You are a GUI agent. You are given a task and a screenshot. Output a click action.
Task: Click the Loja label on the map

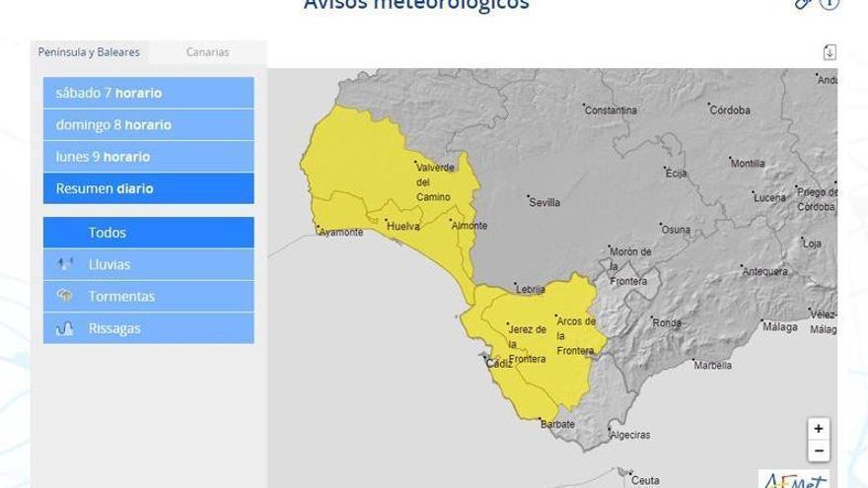[812, 244]
